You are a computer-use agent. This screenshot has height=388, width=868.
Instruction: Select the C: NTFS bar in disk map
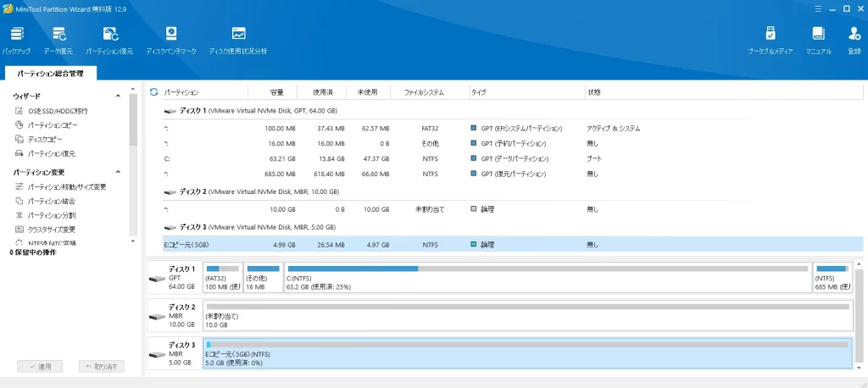click(x=547, y=278)
